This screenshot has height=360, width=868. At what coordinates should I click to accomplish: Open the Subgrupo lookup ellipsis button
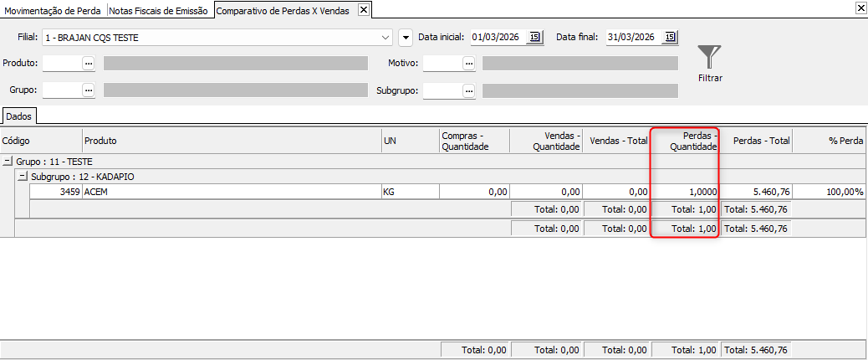coord(468,90)
